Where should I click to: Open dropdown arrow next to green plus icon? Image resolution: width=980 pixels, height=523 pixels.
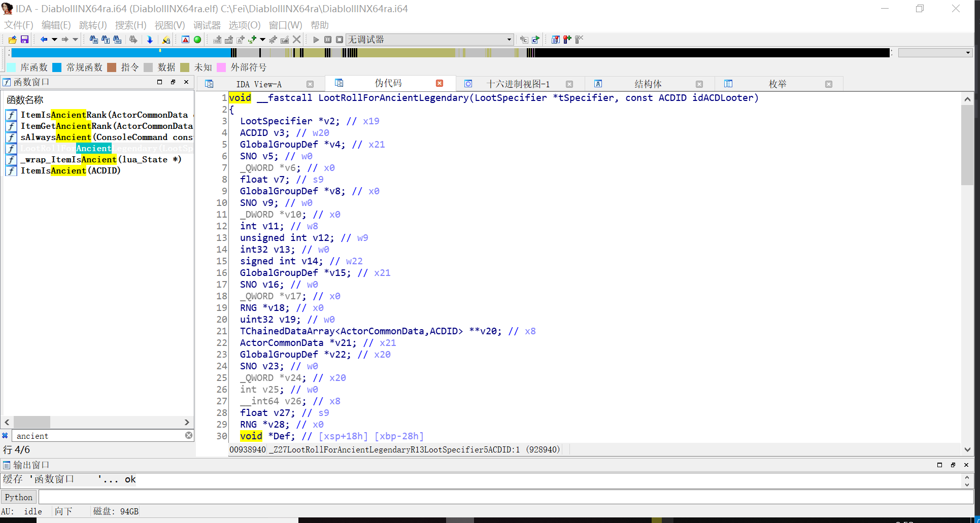pos(262,40)
